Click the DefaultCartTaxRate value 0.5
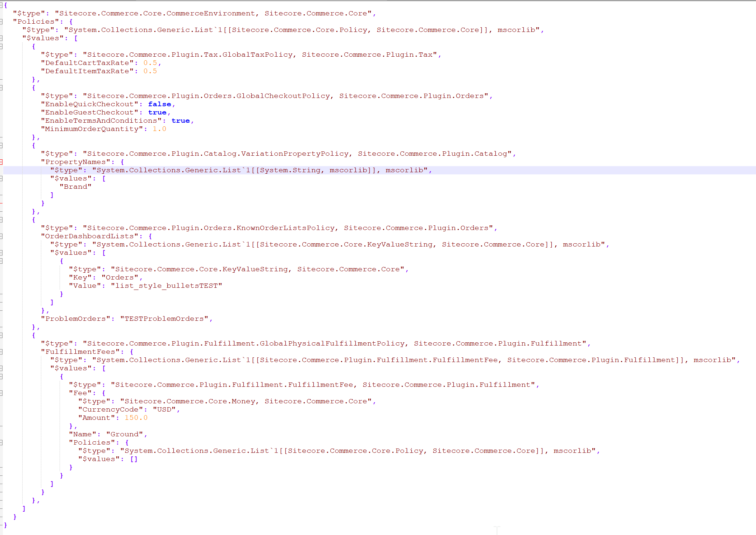 click(x=150, y=63)
